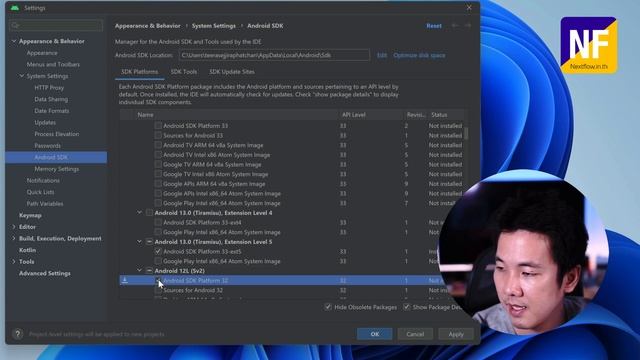The width and height of the screenshot is (640, 360).
Task: Click the Status column header
Action: tap(439, 115)
